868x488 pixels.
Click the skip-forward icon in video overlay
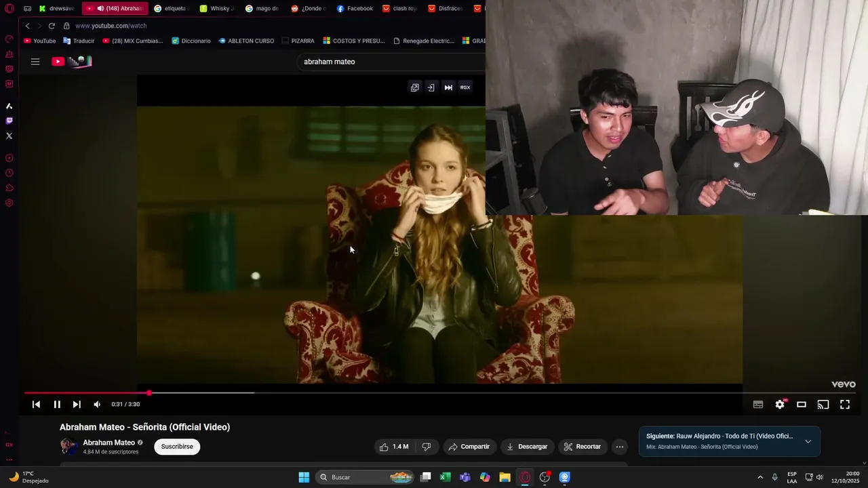pos(448,87)
